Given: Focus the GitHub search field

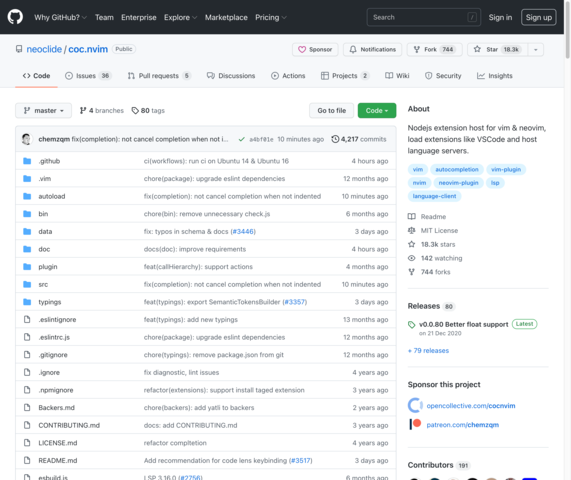Looking at the screenshot, I should pos(424,17).
